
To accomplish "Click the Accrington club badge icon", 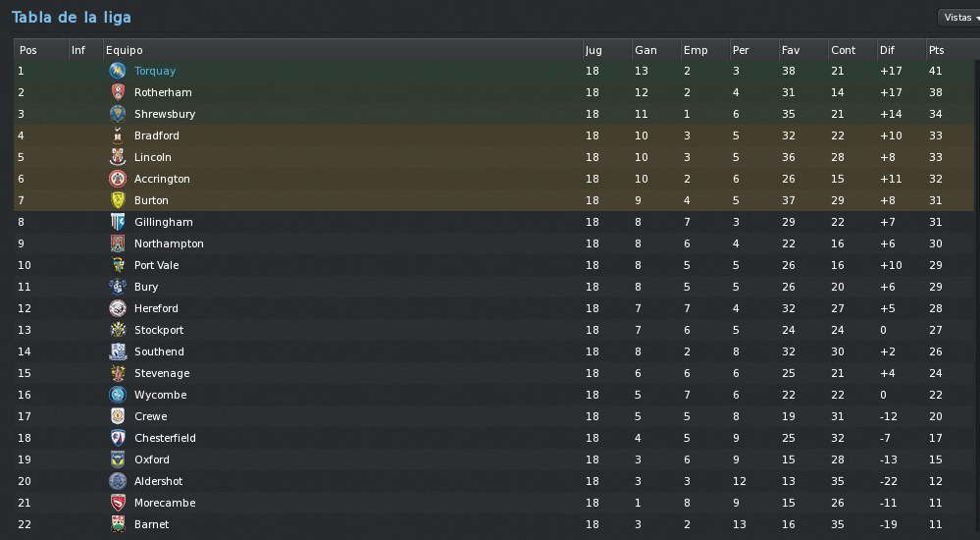I will (x=118, y=179).
